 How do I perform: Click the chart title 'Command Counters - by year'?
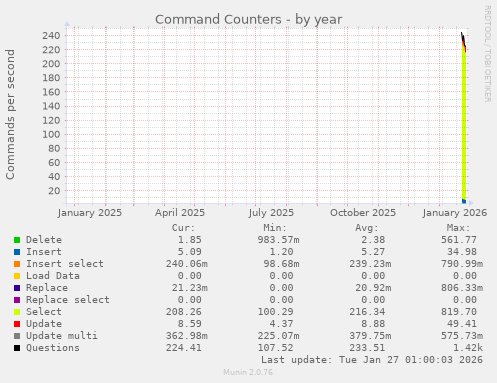click(248, 20)
